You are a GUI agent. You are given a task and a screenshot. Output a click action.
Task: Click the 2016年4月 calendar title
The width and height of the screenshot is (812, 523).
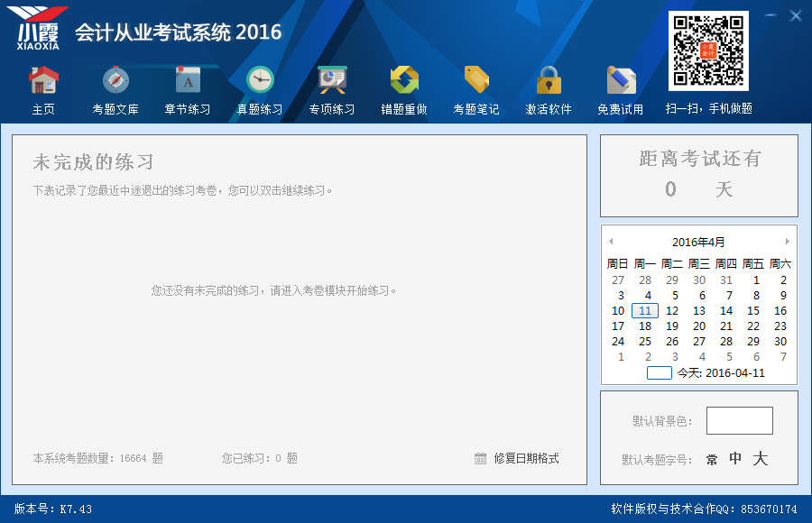tap(698, 242)
